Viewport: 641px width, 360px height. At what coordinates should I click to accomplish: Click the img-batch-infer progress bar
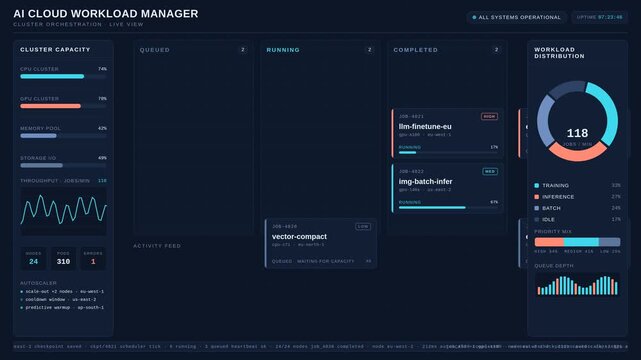click(x=448, y=208)
